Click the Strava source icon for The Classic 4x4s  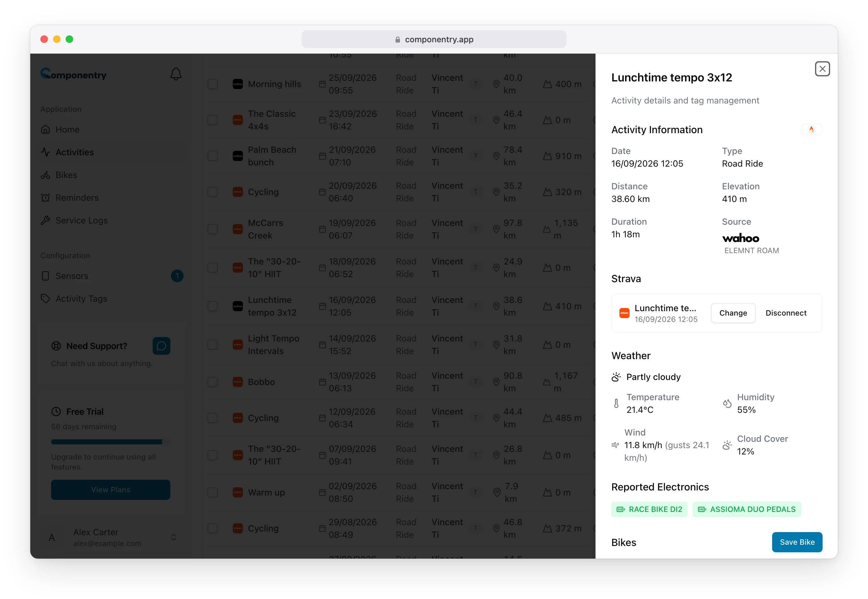238,120
